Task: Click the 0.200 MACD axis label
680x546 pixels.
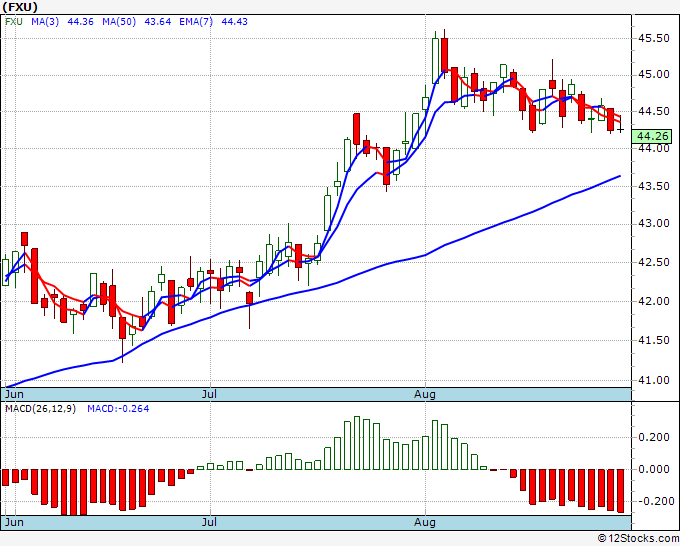Action: tap(654, 437)
